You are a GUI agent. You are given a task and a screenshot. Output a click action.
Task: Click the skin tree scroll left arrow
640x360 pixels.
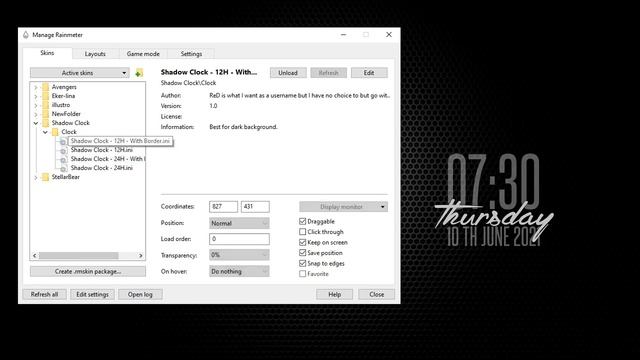pyautogui.click(x=35, y=256)
